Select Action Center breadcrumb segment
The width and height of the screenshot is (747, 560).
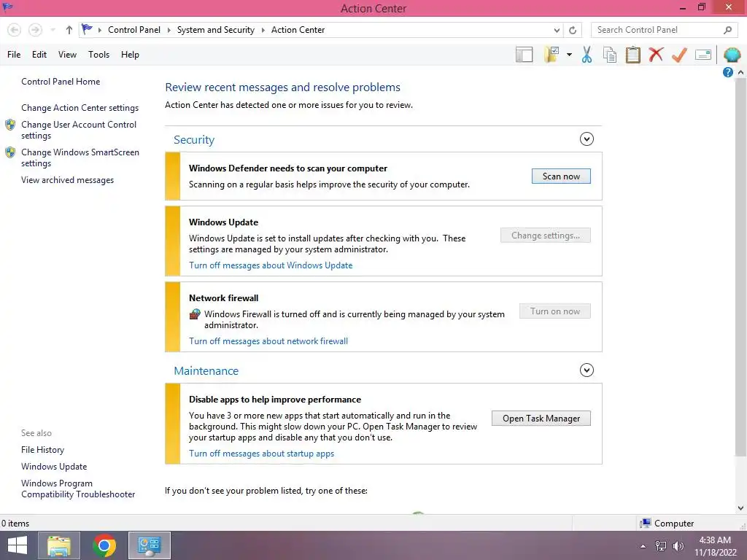298,30
